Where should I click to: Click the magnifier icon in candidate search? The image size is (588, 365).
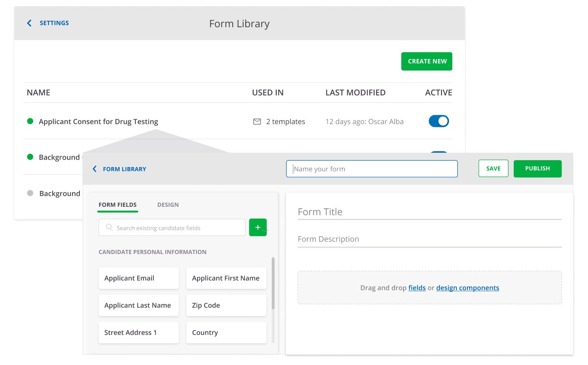pyautogui.click(x=109, y=227)
